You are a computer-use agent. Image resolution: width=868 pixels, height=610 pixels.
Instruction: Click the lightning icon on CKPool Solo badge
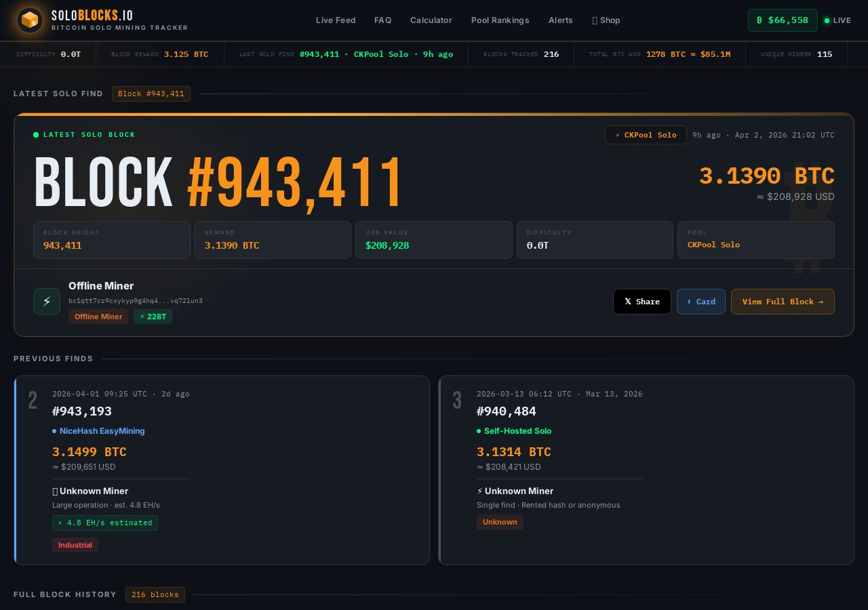617,135
